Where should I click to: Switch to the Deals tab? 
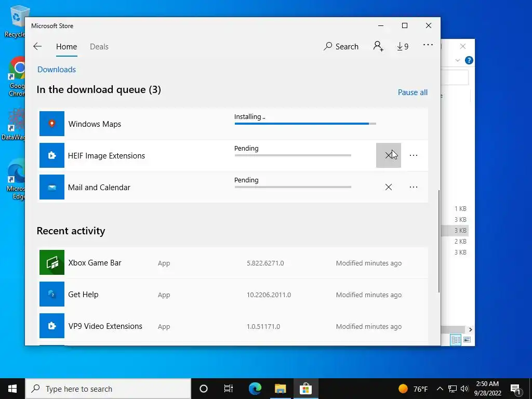coord(99,46)
